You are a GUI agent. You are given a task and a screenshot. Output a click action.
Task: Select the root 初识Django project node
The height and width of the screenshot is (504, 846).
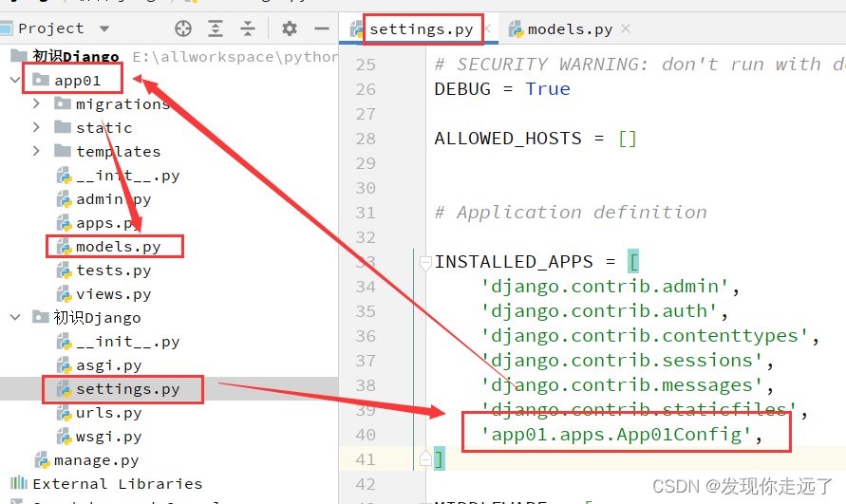click(76, 56)
